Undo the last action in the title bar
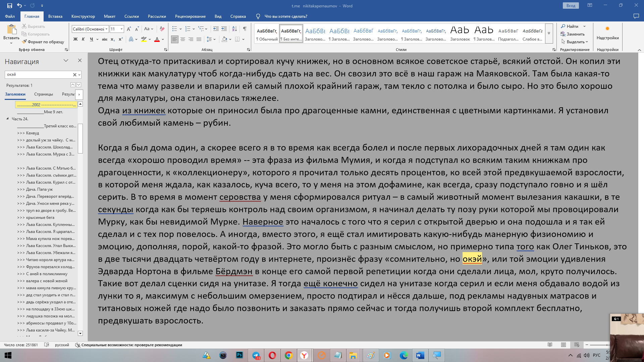Screen dimensions: 644x362 [x=19, y=6]
